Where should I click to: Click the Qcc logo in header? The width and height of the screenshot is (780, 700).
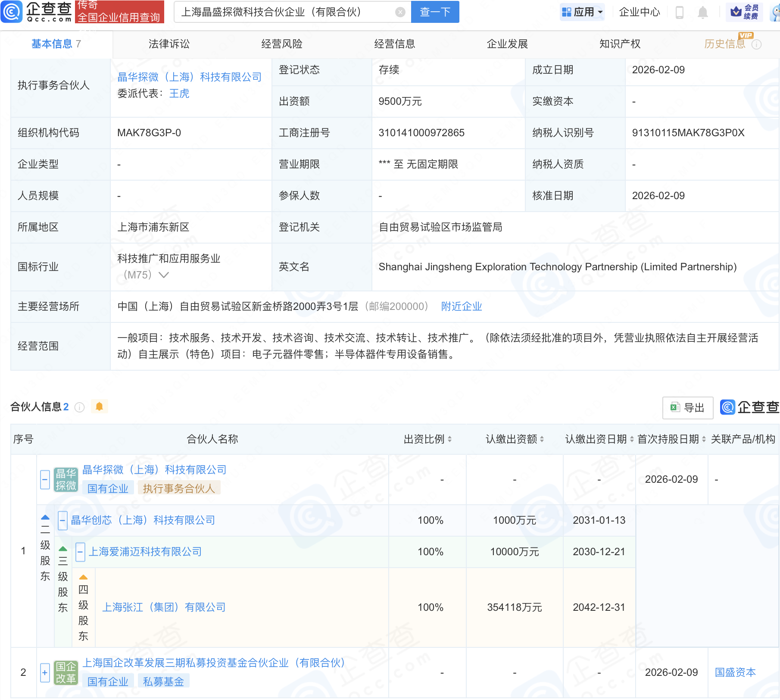pos(37,12)
